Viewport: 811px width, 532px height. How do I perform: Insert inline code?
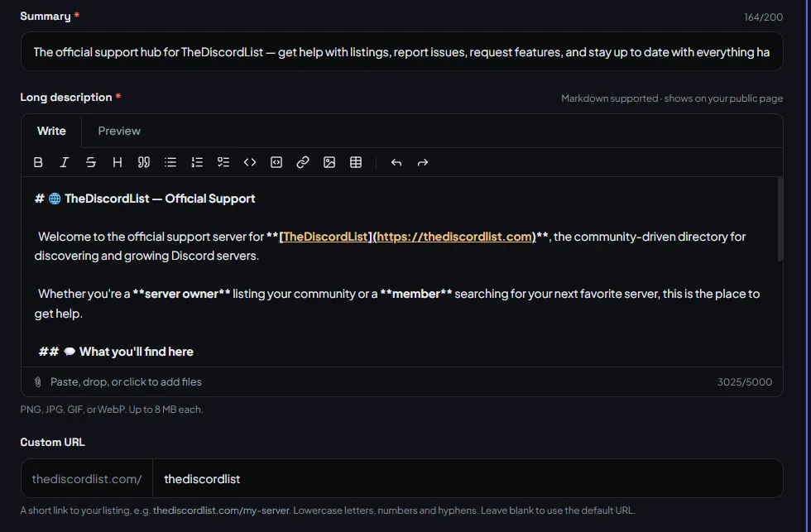250,162
